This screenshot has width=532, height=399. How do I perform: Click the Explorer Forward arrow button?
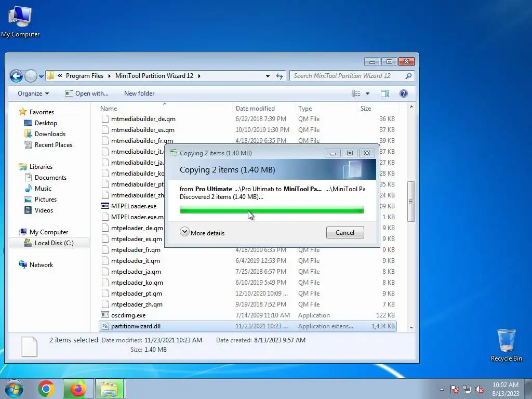coord(31,76)
